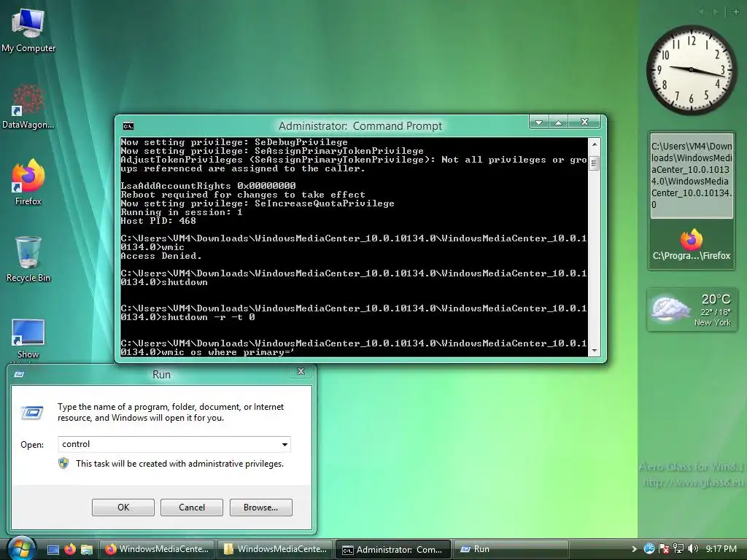Click 'LsaAddAccountRights 0x00000000' output line

(208, 186)
